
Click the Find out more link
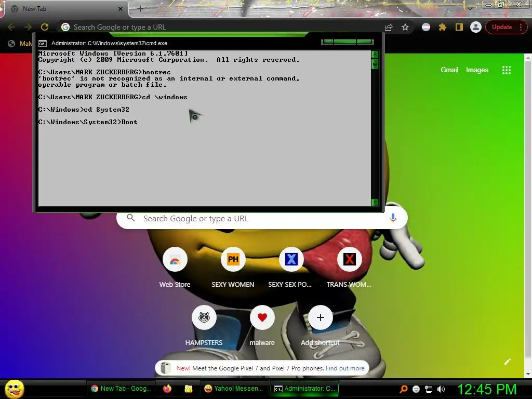pyautogui.click(x=345, y=368)
